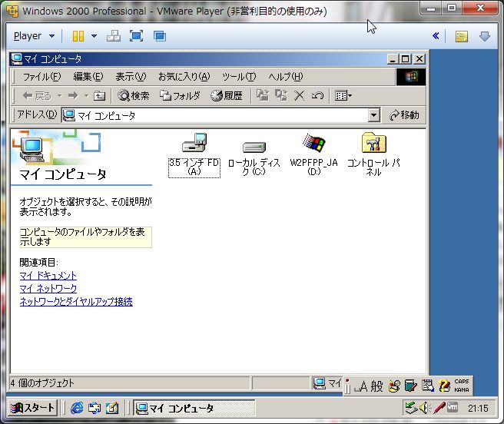
Task: Expand the power options dropdown arrow
Action: pyautogui.click(x=94, y=36)
